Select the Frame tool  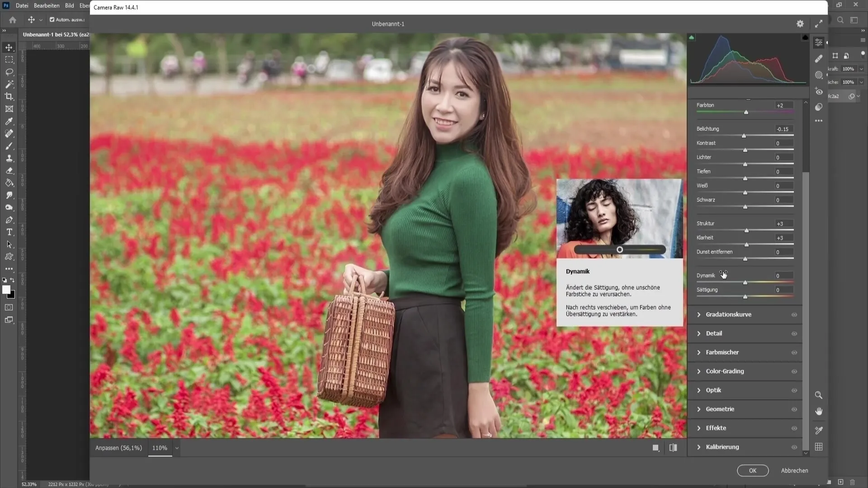tap(9, 109)
